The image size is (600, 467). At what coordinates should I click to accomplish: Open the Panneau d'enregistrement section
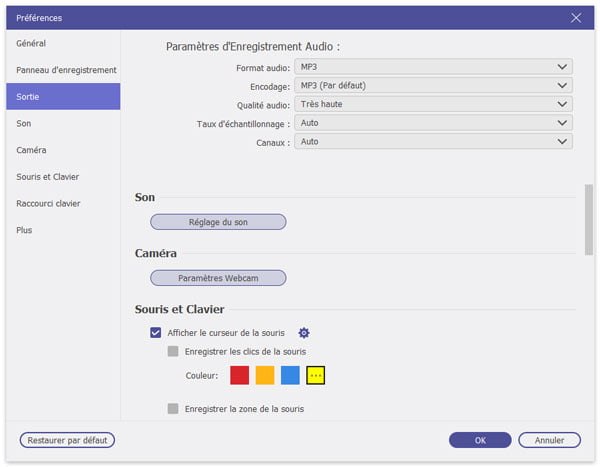pos(66,70)
